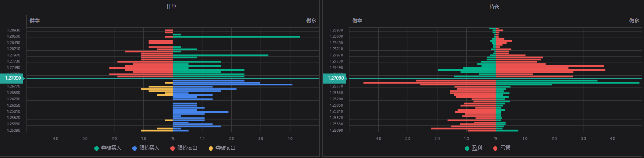Click the red 亏损 legend dot
This screenshot has width=644, height=158.
click(496, 148)
